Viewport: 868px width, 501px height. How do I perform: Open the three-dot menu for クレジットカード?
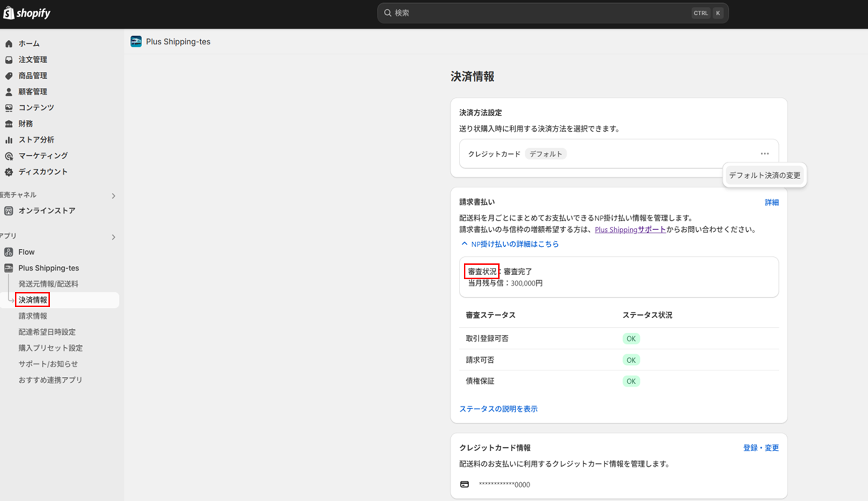[765, 154]
